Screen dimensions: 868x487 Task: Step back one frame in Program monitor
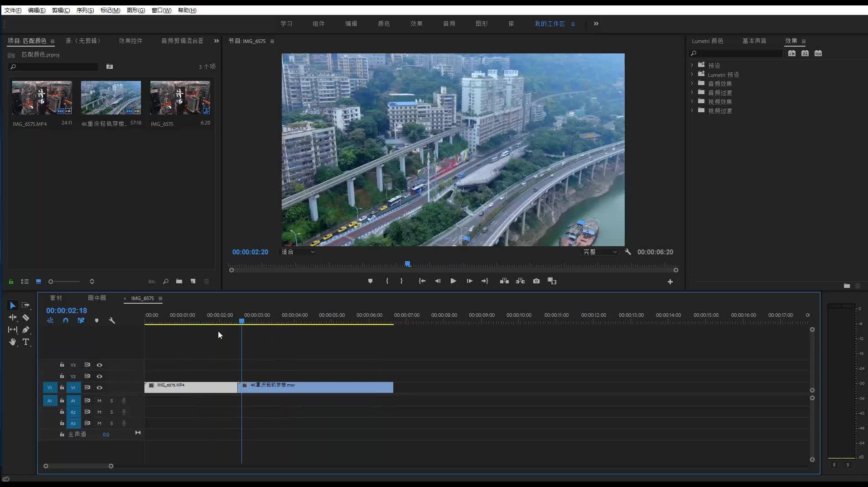tap(438, 281)
